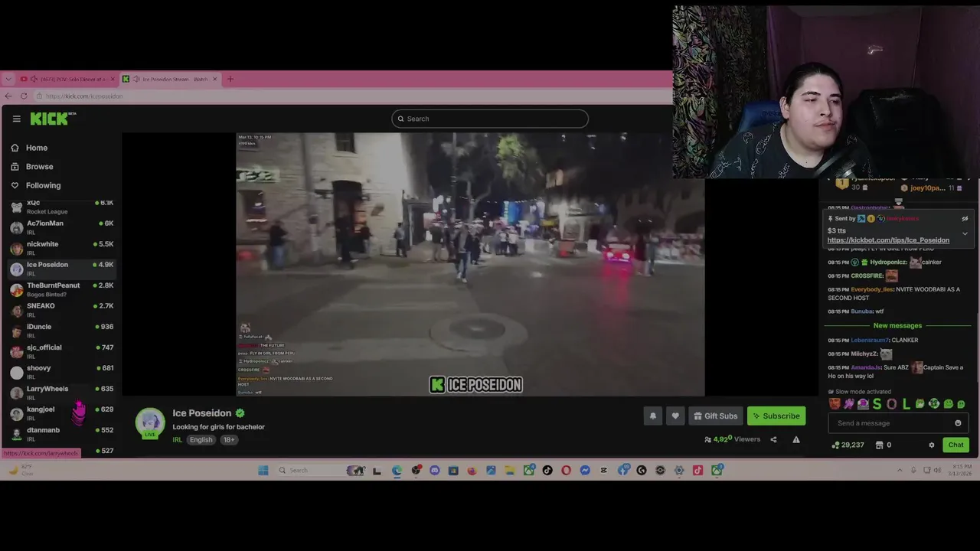Reload the page with refresh button
Viewport: 980px width, 551px height.
point(24,96)
